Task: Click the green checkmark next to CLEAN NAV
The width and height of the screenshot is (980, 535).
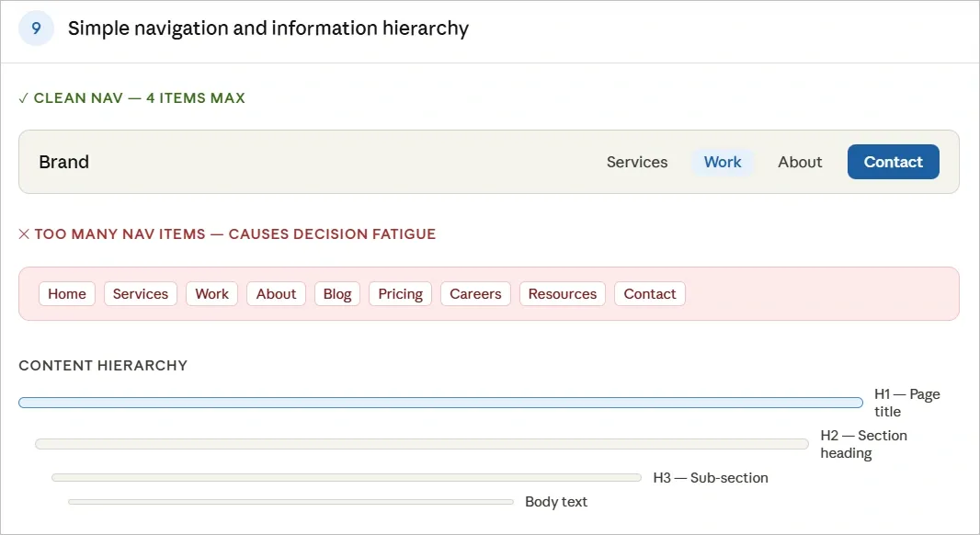Action: pos(23,97)
